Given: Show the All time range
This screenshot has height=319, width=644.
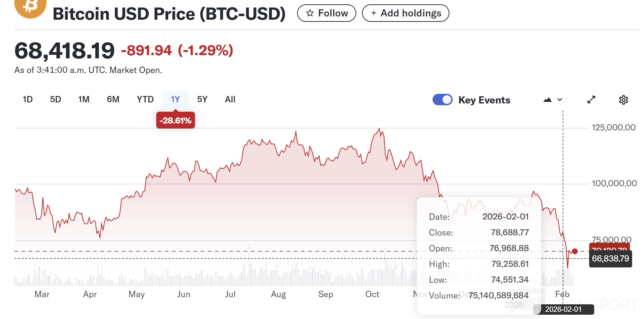Looking at the screenshot, I should pos(230,100).
